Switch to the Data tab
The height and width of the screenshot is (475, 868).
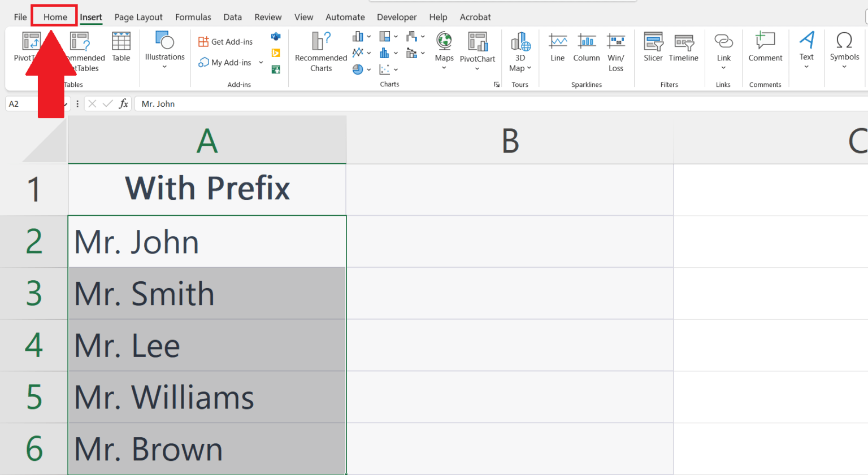coord(232,17)
